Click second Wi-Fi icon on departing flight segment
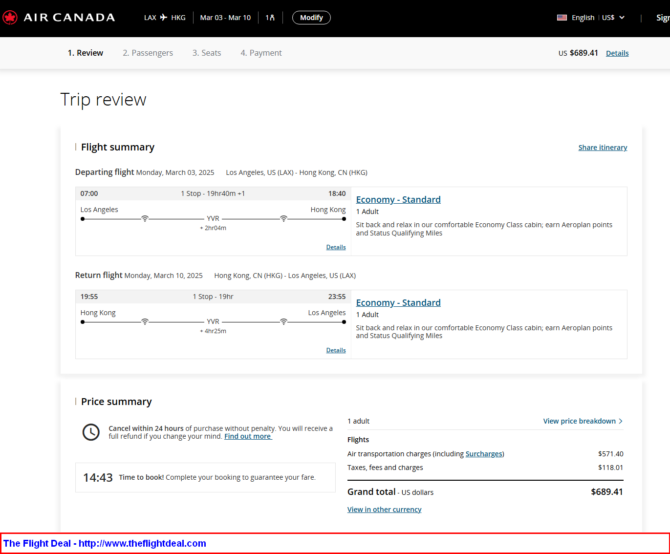Screen dimensions: 670x554 (x=283, y=219)
